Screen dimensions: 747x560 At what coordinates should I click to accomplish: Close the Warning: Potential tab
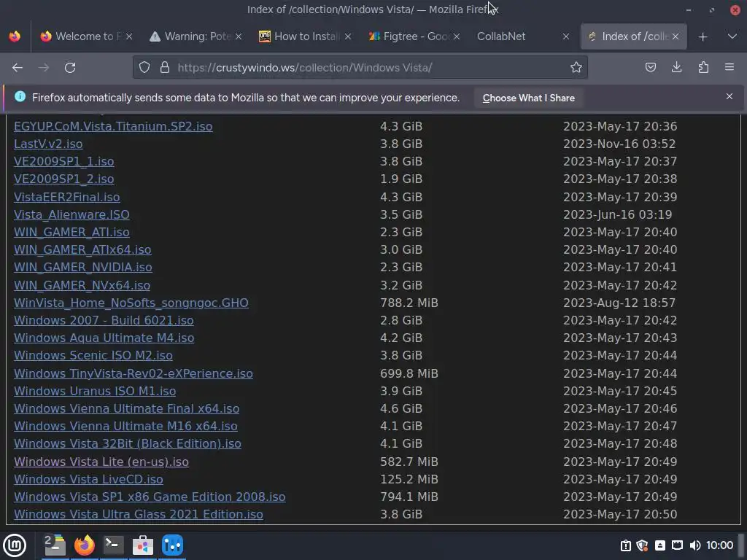[x=239, y=36]
